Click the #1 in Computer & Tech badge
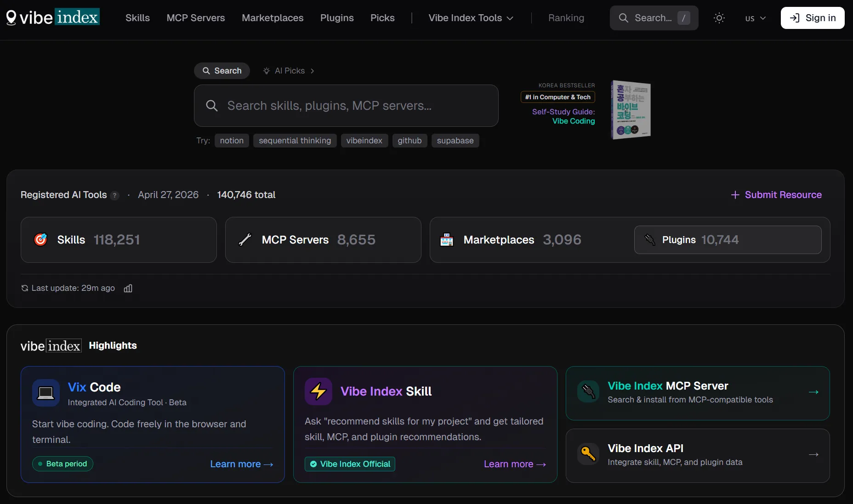Image resolution: width=853 pixels, height=504 pixels. coord(558,97)
